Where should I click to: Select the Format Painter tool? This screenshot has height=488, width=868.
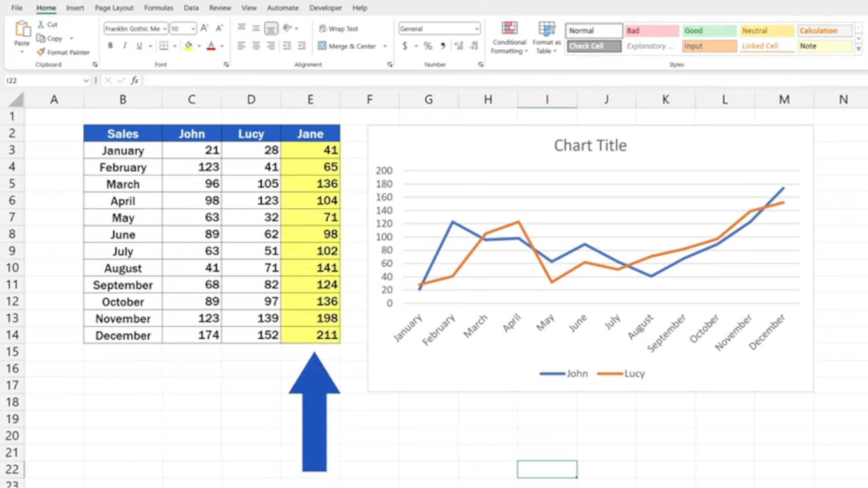coord(63,52)
